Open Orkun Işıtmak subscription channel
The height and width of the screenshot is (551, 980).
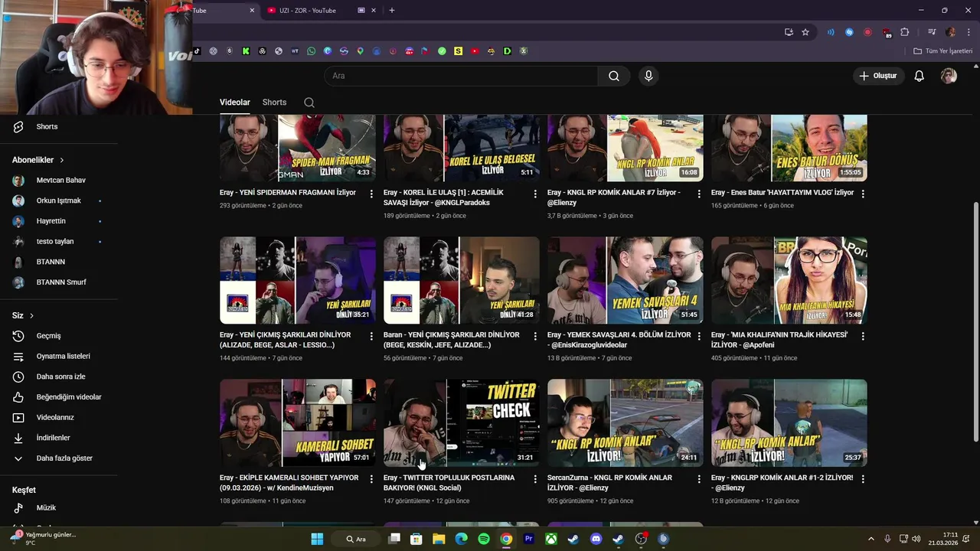tap(58, 201)
